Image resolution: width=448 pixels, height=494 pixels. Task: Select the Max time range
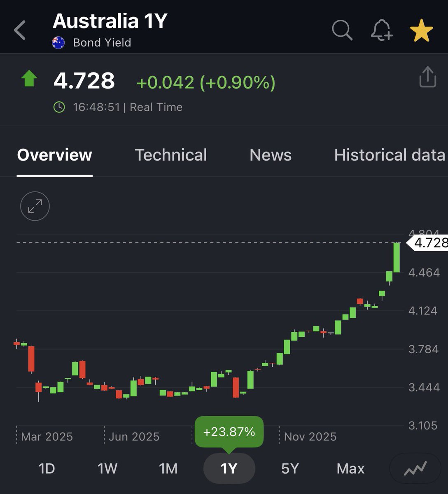coord(350,468)
